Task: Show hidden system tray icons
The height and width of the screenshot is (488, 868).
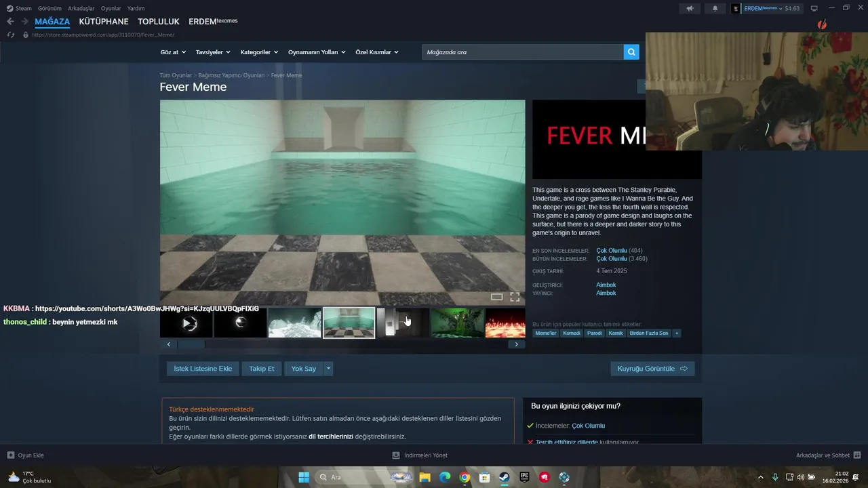Action: pyautogui.click(x=760, y=477)
